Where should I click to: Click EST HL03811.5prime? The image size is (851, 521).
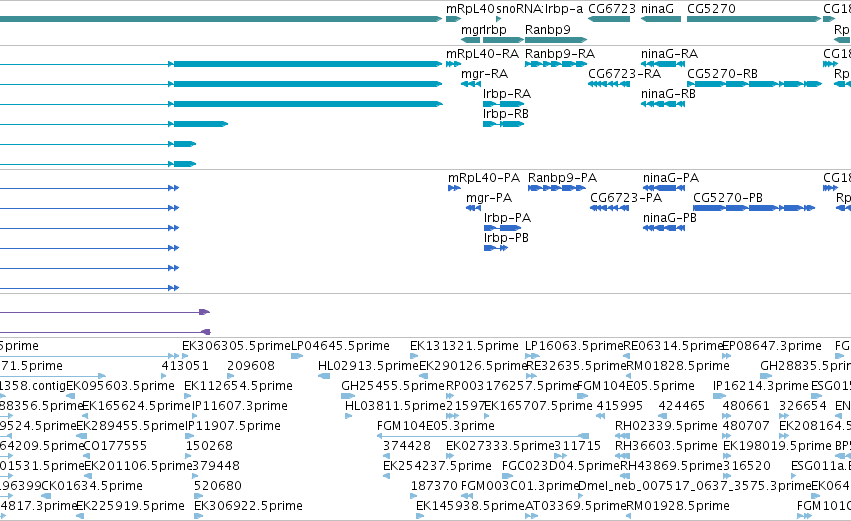click(395, 406)
